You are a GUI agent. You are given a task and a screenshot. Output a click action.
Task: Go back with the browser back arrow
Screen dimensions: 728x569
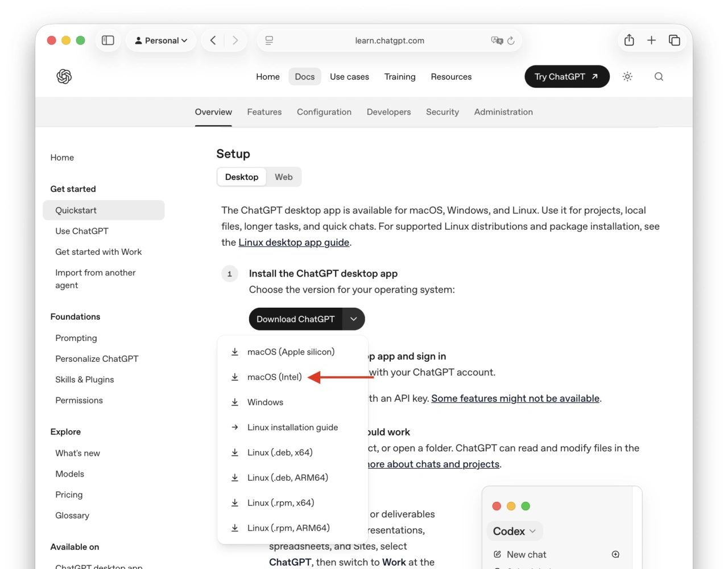pyautogui.click(x=213, y=40)
